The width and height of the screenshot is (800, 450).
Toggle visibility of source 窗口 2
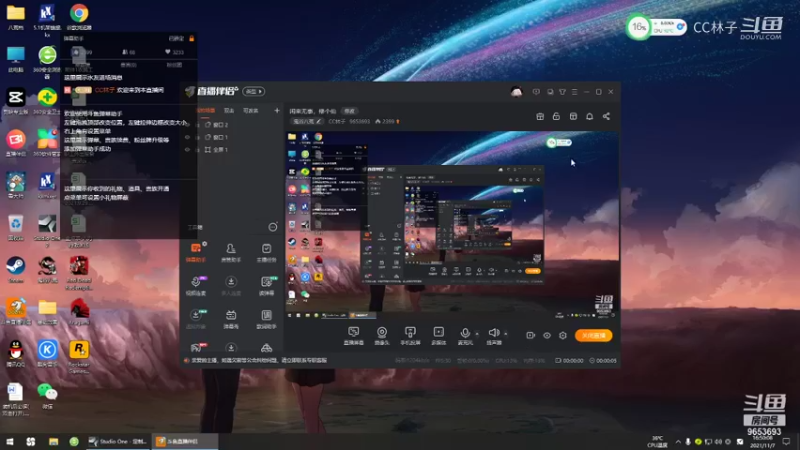point(187,124)
